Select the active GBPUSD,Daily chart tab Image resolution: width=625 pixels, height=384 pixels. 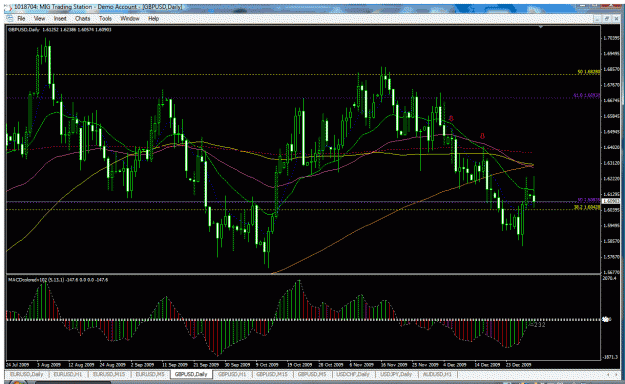pyautogui.click(x=191, y=374)
